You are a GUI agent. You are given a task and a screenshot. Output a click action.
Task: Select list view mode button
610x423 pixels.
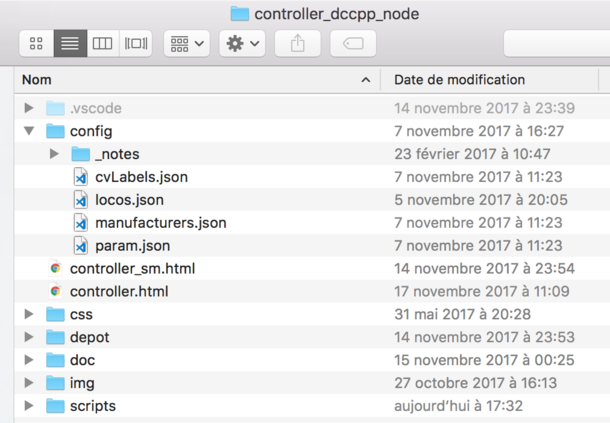pyautogui.click(x=70, y=43)
